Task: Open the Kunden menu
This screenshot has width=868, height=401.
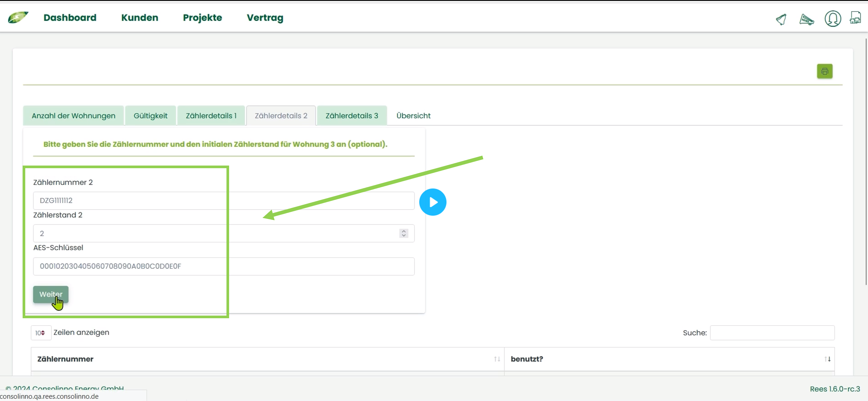Action: point(139,18)
